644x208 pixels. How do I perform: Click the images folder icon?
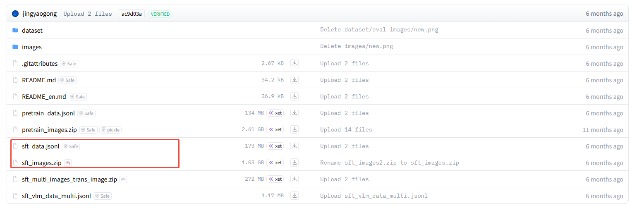click(15, 47)
